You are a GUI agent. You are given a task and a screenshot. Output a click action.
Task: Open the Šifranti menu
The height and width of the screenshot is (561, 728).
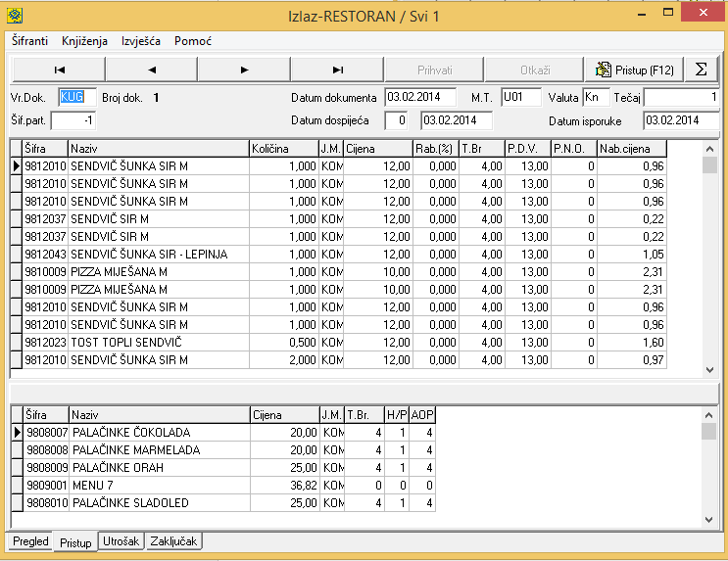(29, 41)
